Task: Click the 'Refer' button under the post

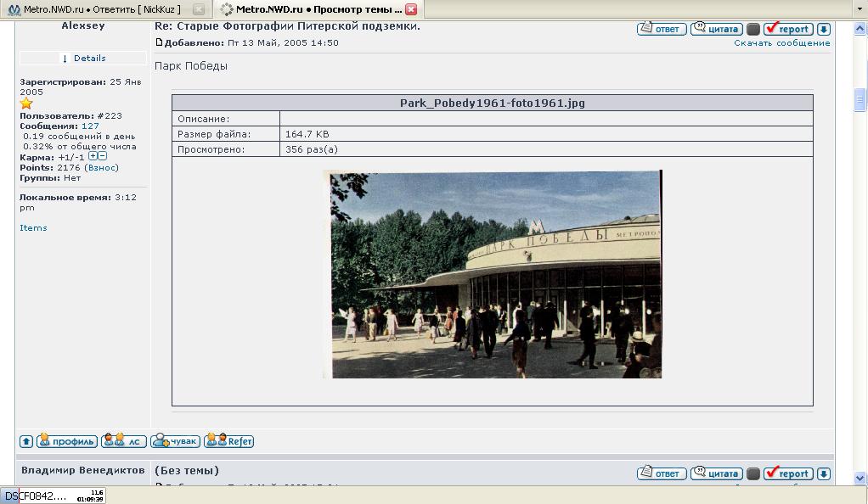Action: tap(229, 441)
